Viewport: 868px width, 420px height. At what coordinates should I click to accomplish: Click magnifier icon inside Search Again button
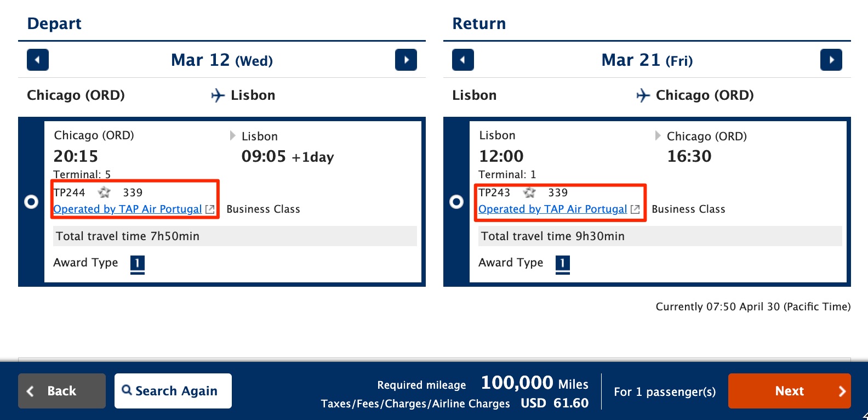[x=126, y=390]
